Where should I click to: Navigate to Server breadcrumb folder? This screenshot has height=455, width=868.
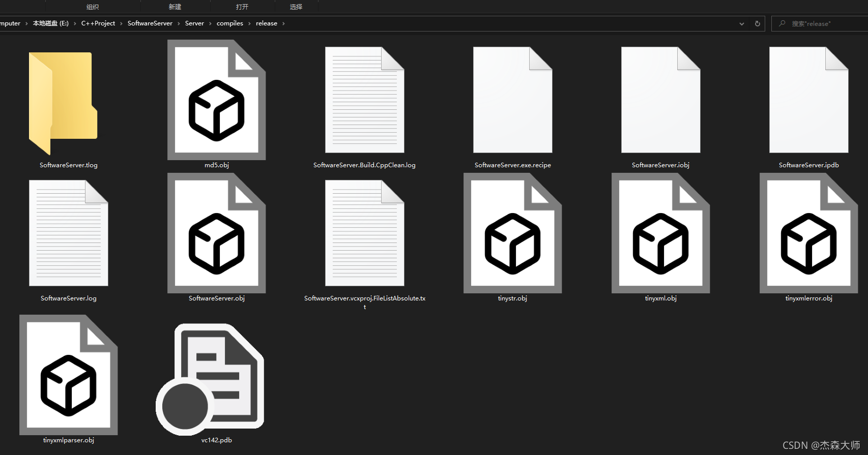(x=194, y=23)
